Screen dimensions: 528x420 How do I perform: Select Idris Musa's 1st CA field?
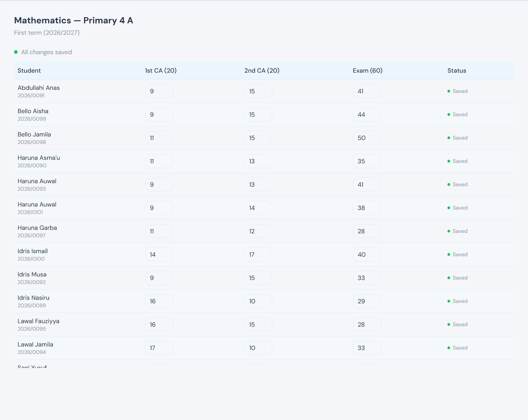[159, 278]
